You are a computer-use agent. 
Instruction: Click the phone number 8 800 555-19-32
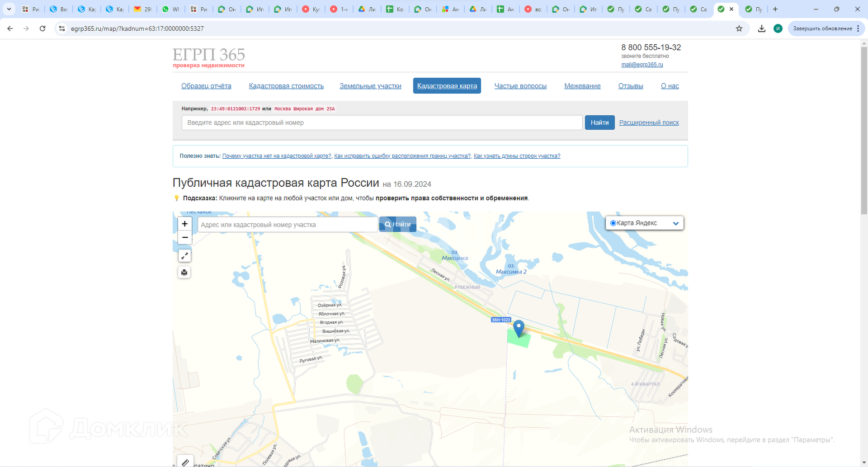coord(651,47)
